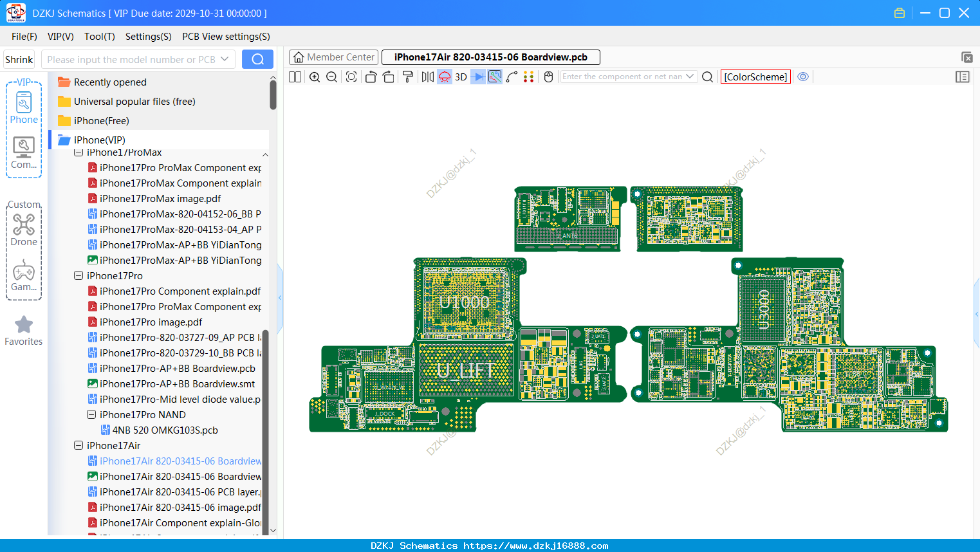
Task: Click the 3D view button
Action: click(x=461, y=77)
